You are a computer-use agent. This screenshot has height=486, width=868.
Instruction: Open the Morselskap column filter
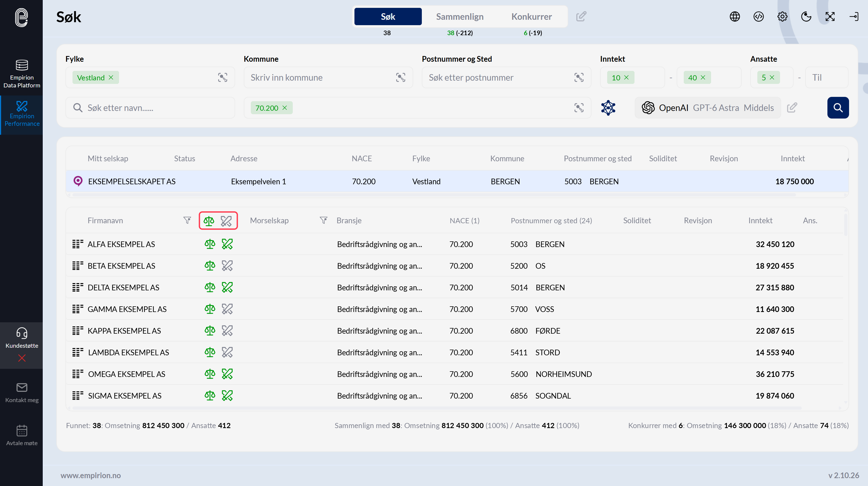point(324,221)
